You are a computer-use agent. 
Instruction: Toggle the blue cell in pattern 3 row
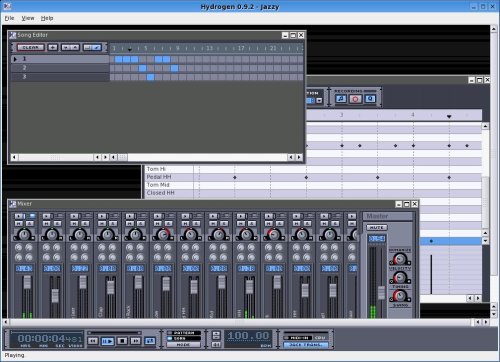click(150, 77)
